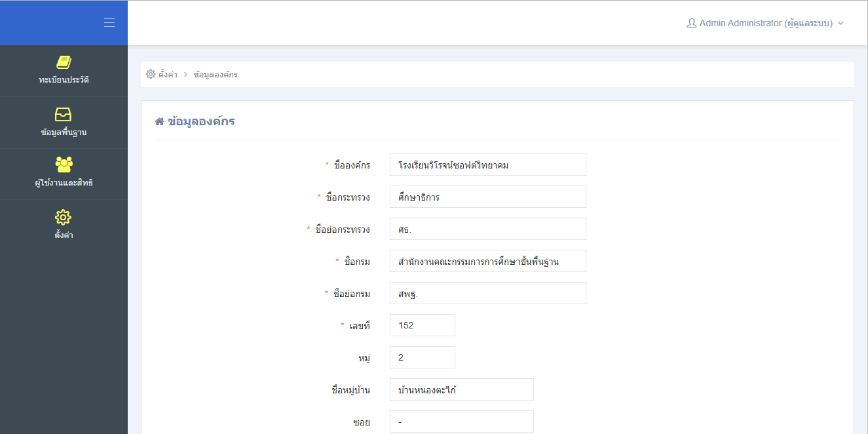
Task: Click the ชื่อองค์กร field label
Action: (x=352, y=165)
